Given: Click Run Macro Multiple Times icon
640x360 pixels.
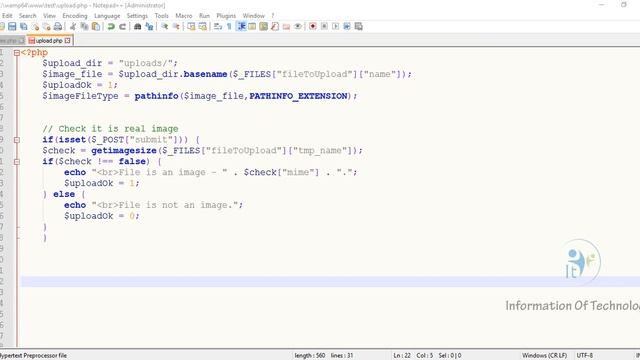Looking at the screenshot, I should point(347,27).
